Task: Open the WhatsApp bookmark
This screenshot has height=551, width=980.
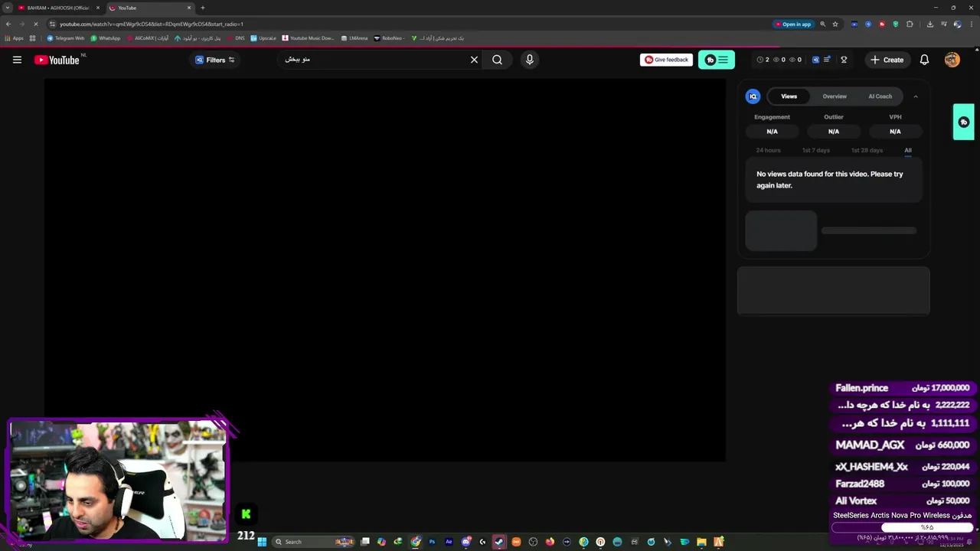Action: tap(106, 38)
